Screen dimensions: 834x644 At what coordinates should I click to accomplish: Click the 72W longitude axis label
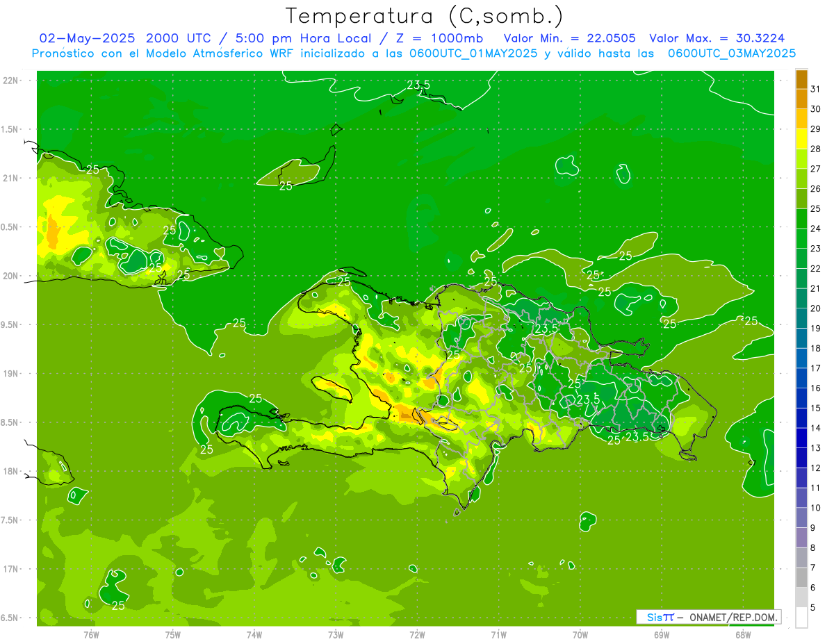(x=417, y=635)
